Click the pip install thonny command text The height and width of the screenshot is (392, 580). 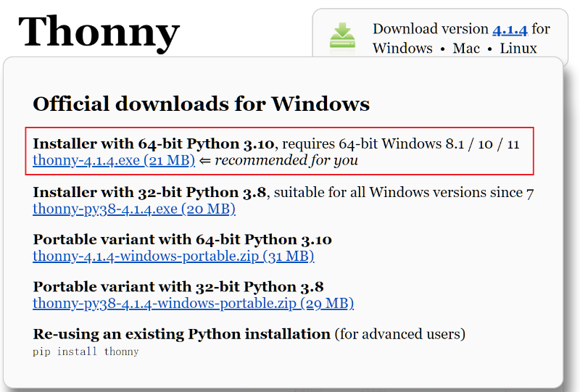(86, 351)
